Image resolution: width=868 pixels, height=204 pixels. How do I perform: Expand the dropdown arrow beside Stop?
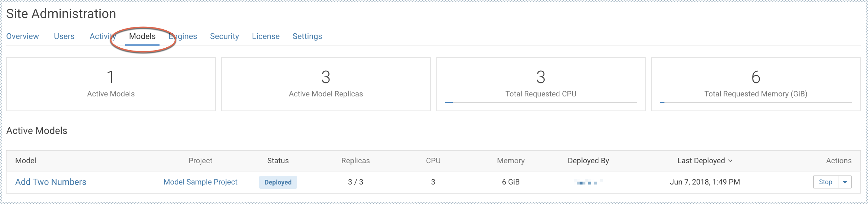845,182
